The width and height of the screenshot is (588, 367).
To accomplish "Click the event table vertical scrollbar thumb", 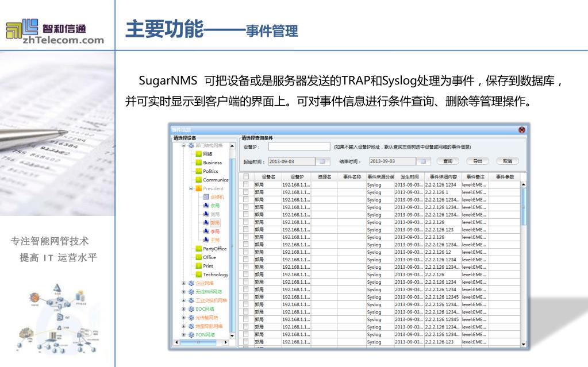I will 524,206.
